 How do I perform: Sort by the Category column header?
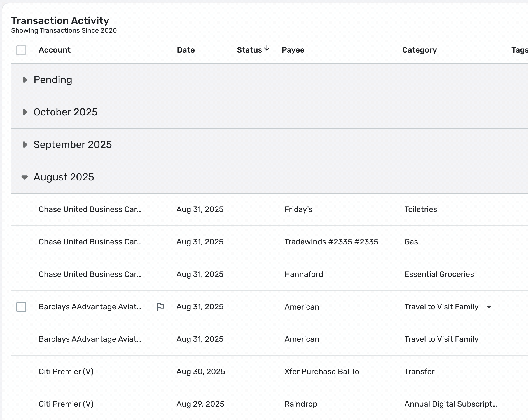[419, 50]
